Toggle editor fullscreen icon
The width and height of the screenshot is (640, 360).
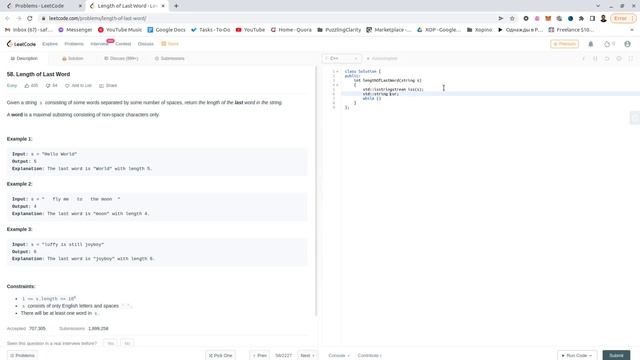click(x=631, y=59)
